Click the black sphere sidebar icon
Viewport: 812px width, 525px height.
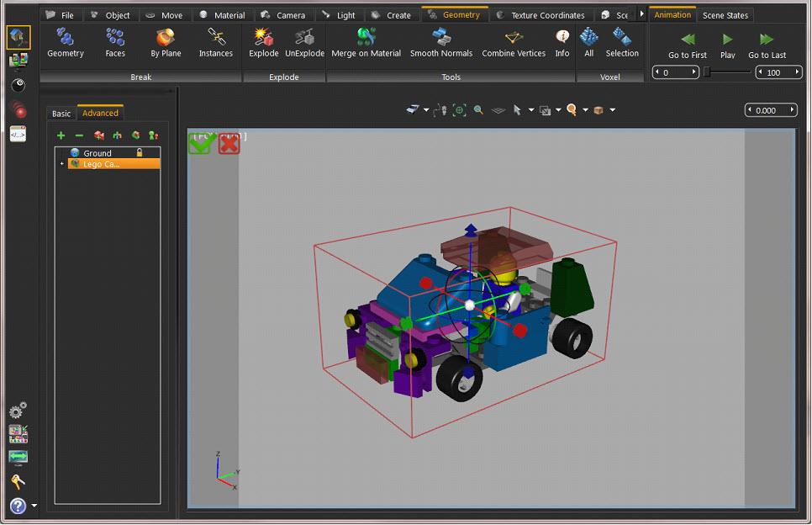[18, 85]
